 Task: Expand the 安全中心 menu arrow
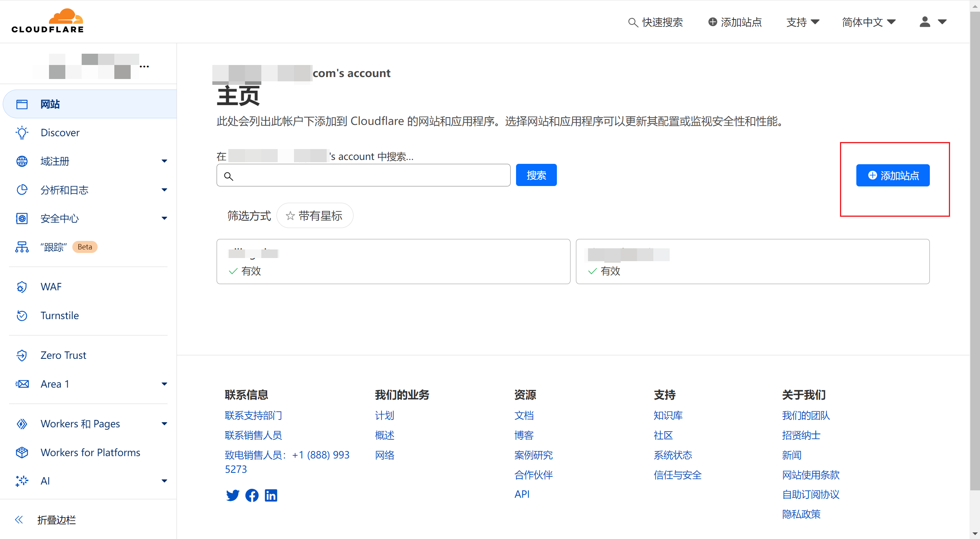164,218
